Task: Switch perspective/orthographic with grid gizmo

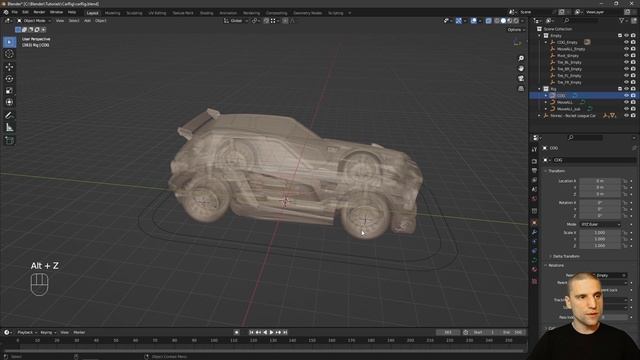Action: (521, 89)
